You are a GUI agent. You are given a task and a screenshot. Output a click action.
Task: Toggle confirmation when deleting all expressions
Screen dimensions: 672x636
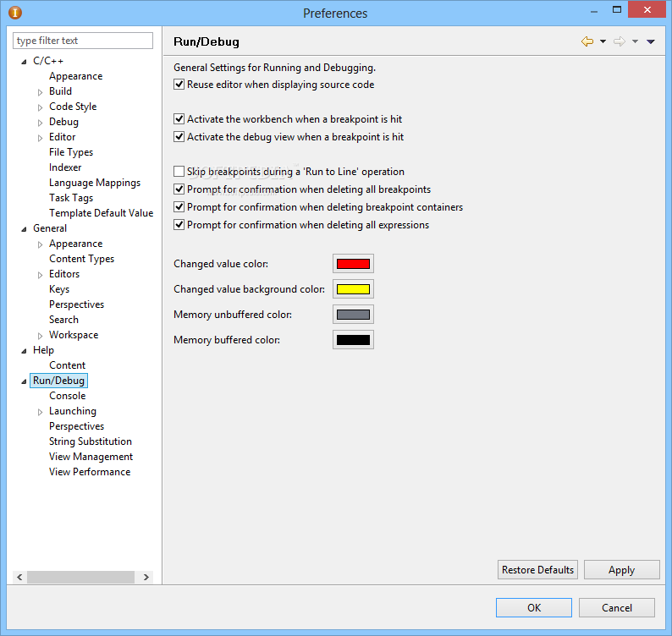click(x=179, y=225)
